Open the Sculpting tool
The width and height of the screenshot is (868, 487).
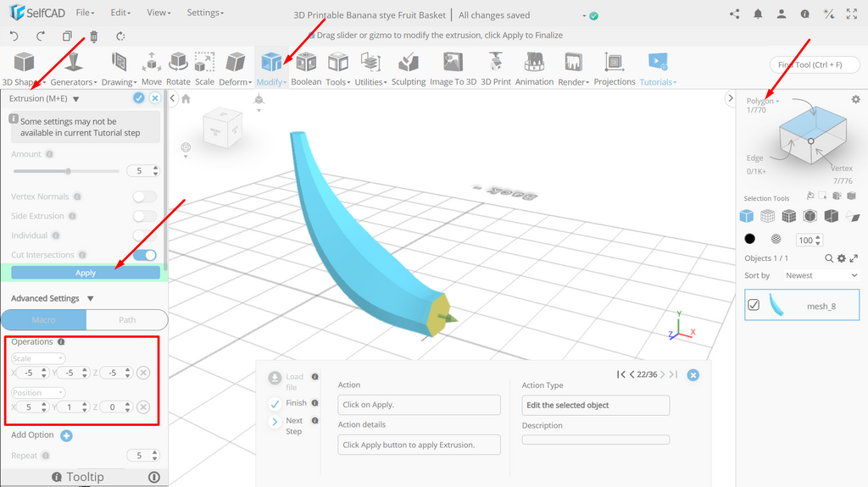(409, 69)
